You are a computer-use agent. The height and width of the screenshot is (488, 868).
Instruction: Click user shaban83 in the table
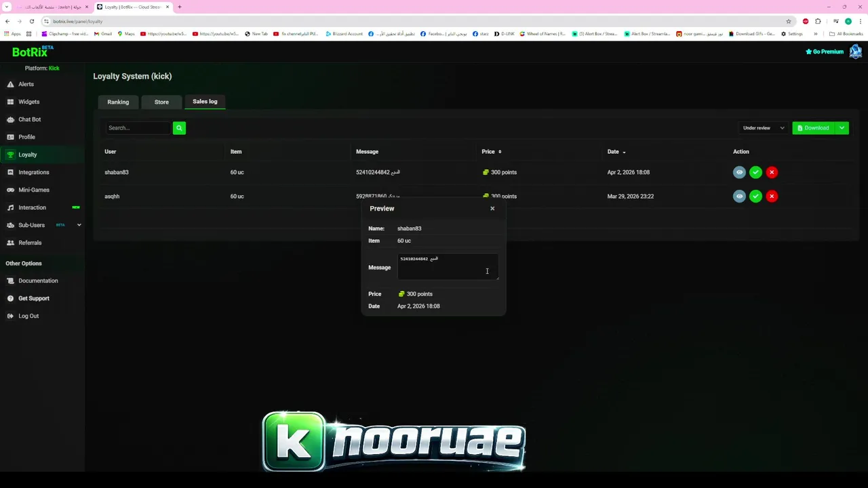(117, 172)
